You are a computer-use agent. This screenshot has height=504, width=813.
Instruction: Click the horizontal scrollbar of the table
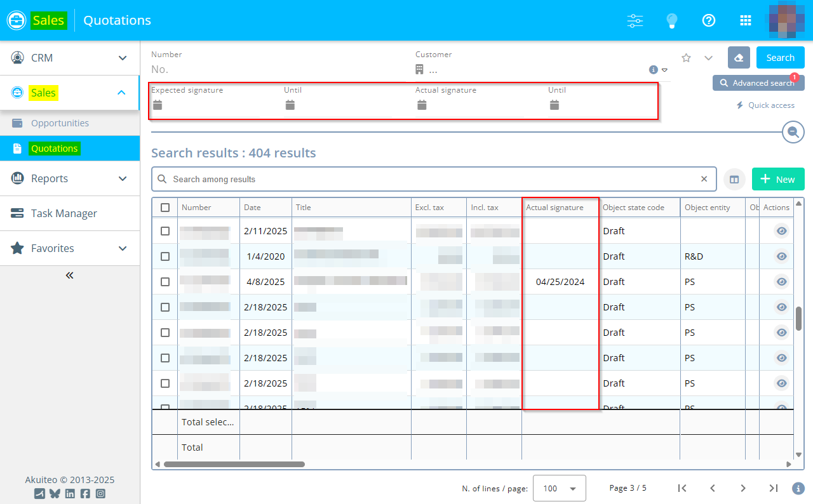point(234,464)
